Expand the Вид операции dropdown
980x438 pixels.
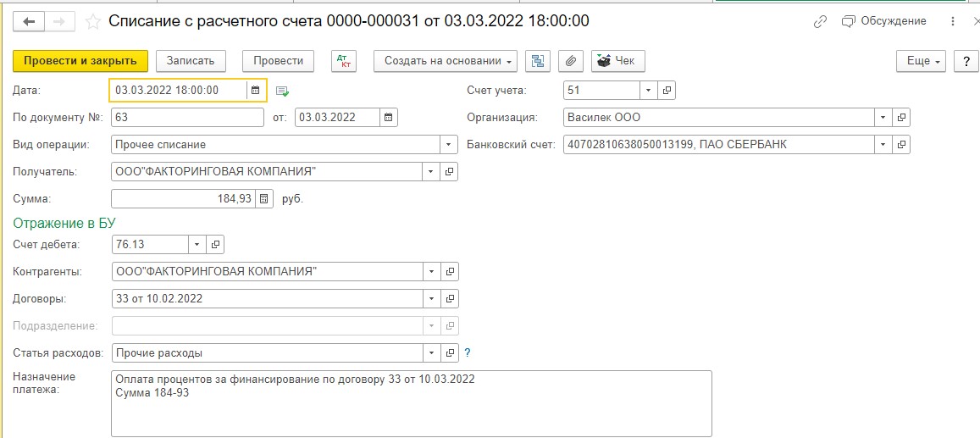(x=449, y=145)
